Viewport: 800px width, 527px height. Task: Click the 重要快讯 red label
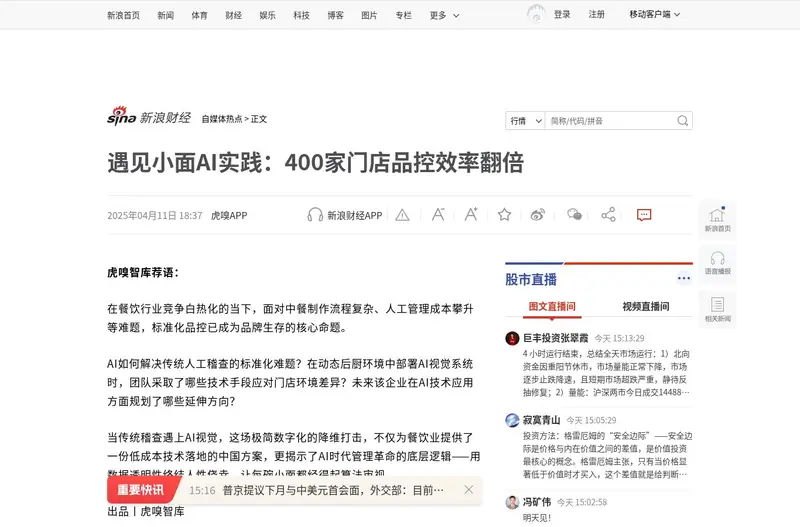coord(141,490)
